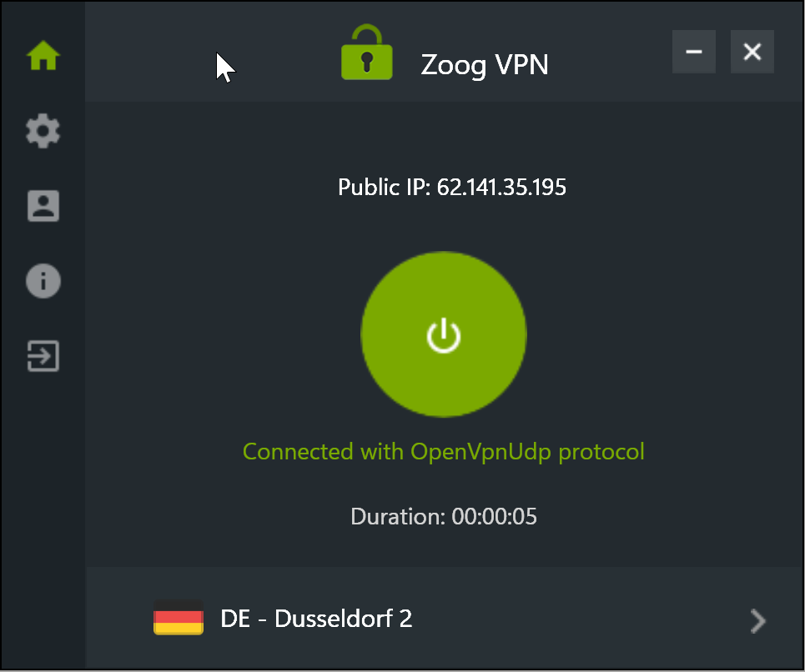Open the DE - Dusseldorf 2 server selector
805x672 pixels.
(445, 618)
